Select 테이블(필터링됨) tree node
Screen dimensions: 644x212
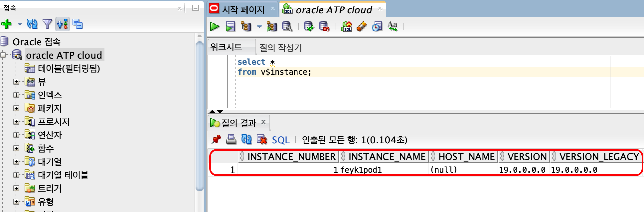point(69,68)
